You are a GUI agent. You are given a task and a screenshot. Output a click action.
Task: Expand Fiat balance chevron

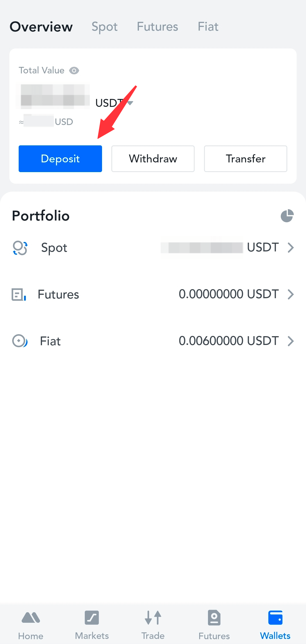(291, 341)
